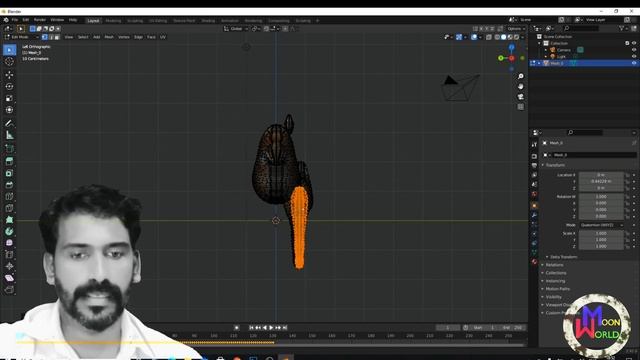Select the Transform tool
Viewport: 640px width, 360px height.
pos(9,110)
